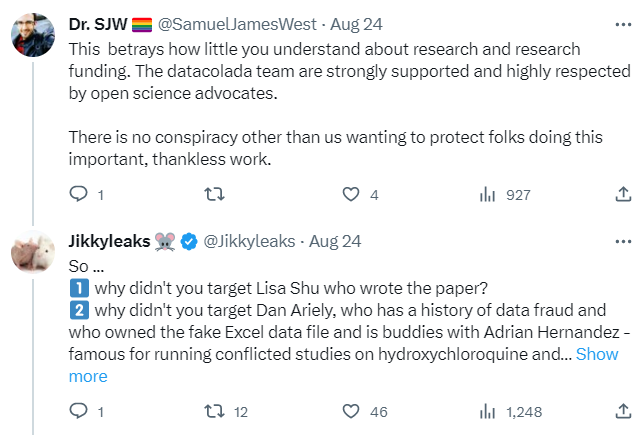Like Jikkyleaks' tweet with 46 likes

tap(350, 410)
